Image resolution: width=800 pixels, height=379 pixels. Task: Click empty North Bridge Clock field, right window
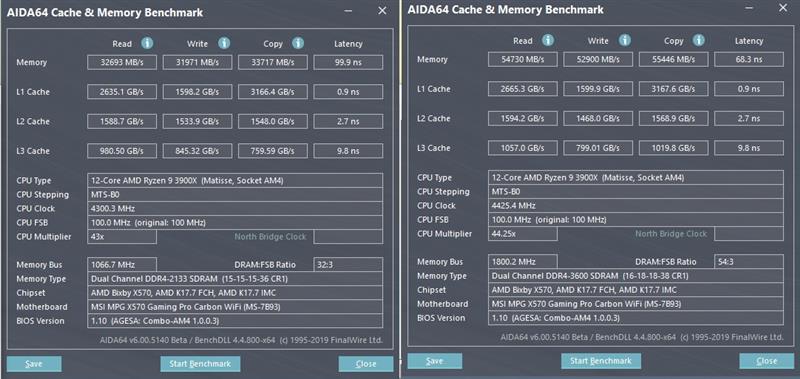[749, 234]
